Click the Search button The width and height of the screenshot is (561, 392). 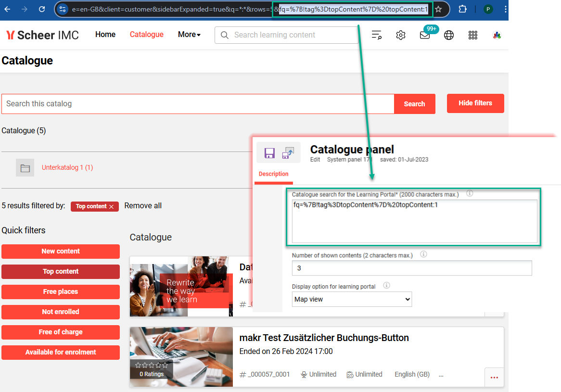pos(415,103)
